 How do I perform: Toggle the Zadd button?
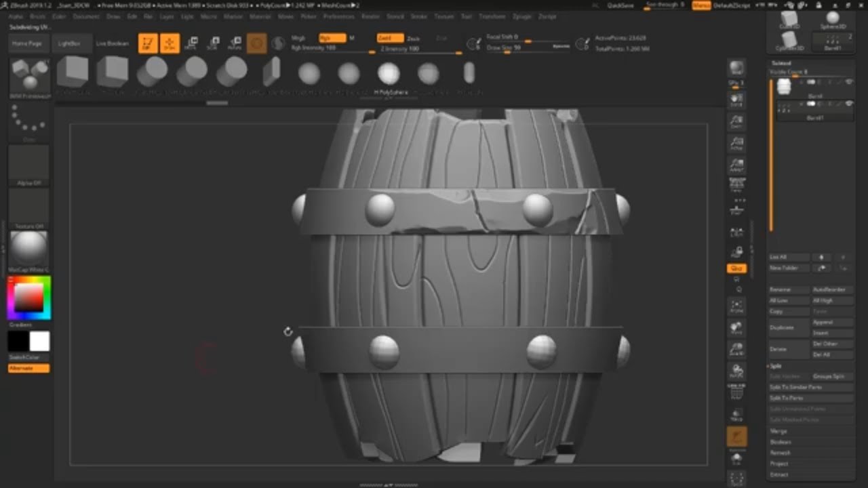(391, 38)
